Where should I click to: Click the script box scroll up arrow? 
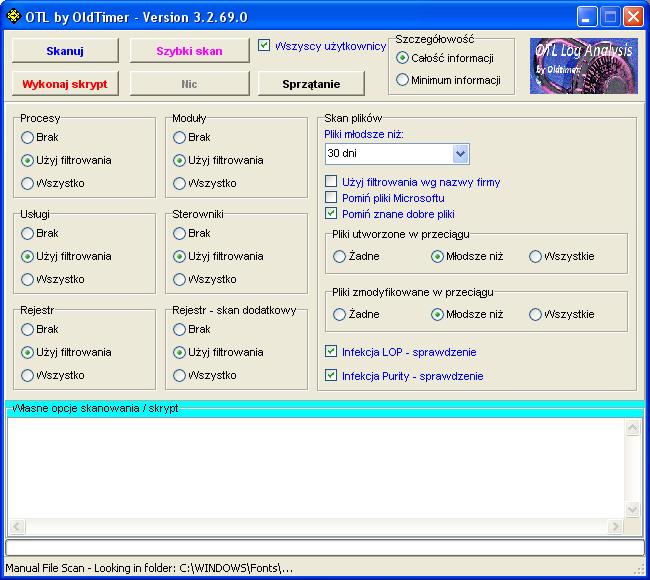(x=633, y=427)
